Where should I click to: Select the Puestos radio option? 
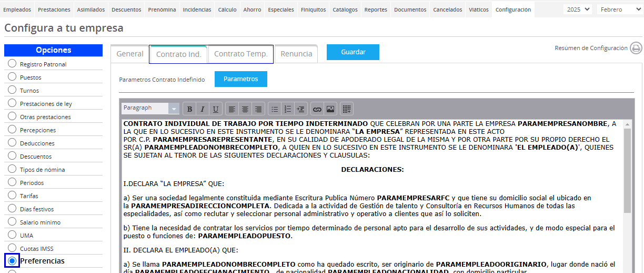(12, 77)
